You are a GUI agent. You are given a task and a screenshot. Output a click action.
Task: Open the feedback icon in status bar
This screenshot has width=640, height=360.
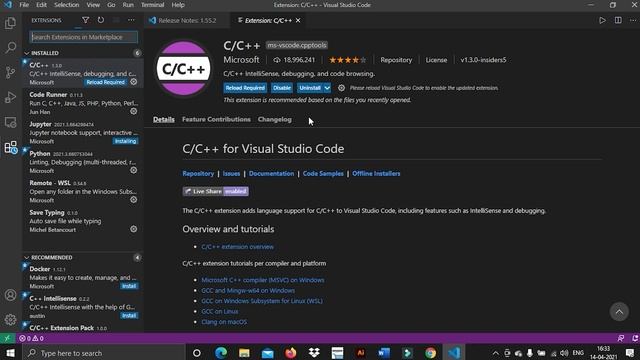pos(621,338)
